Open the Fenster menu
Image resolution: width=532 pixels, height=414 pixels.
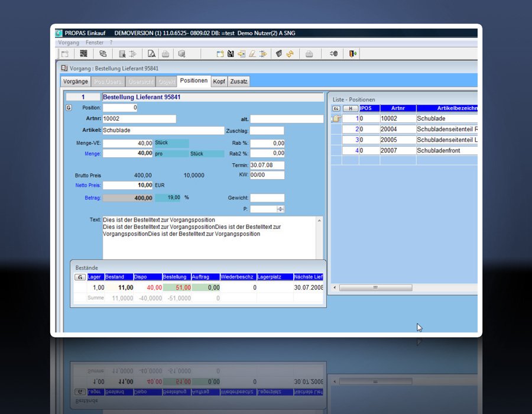pyautogui.click(x=95, y=43)
